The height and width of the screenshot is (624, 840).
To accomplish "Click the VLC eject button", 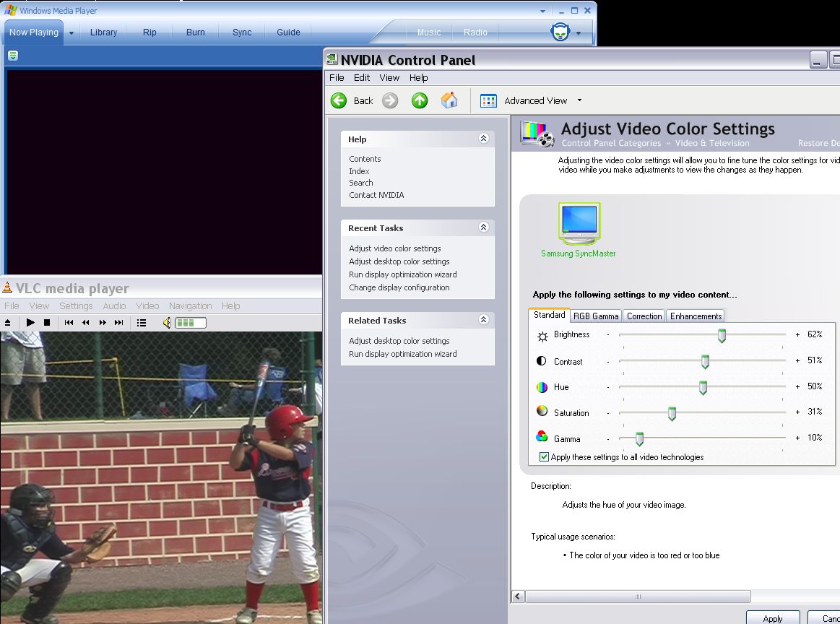I will [7, 322].
